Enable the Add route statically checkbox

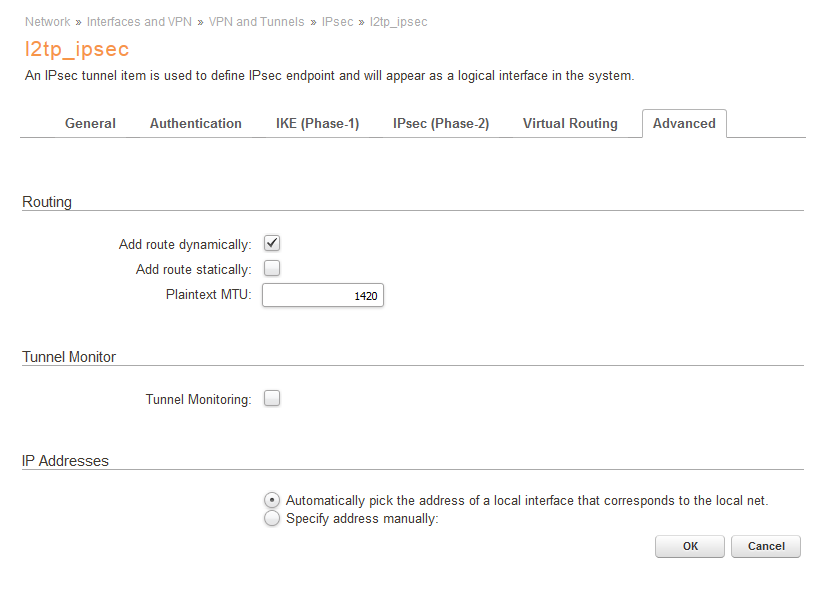pos(272,268)
